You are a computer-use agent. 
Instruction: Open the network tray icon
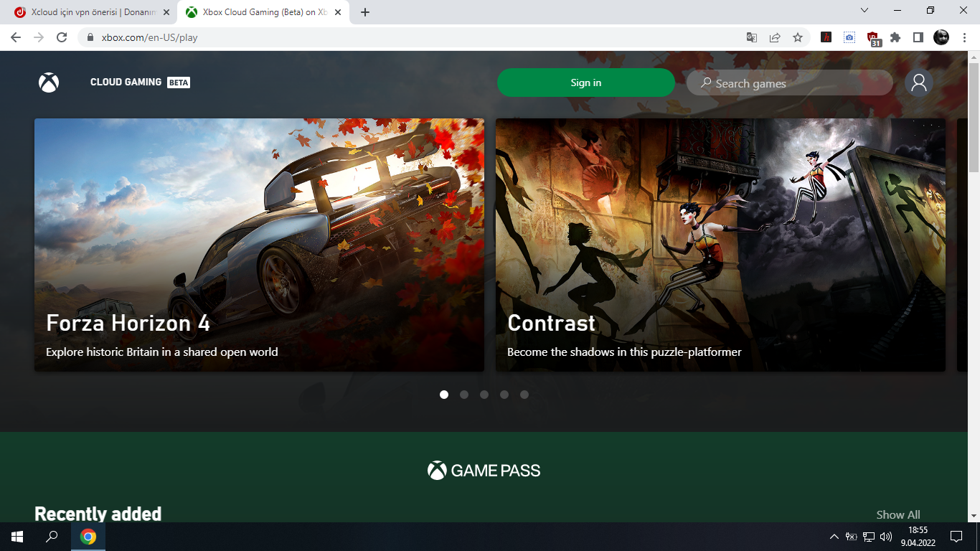point(868,537)
